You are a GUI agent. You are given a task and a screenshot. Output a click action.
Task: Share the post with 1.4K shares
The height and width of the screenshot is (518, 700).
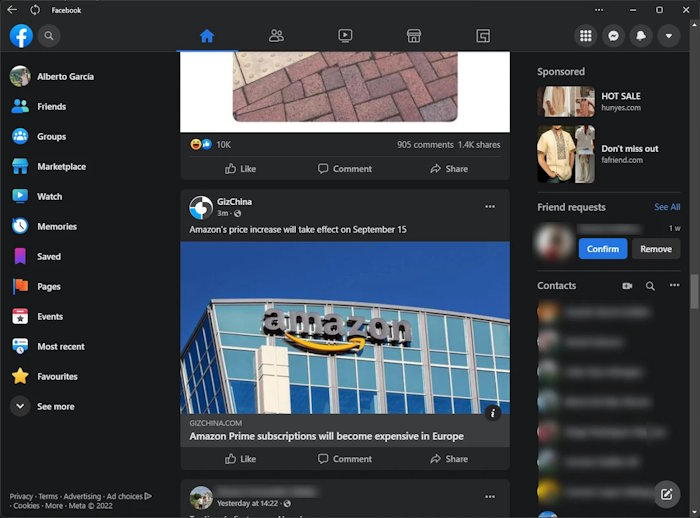coord(449,169)
